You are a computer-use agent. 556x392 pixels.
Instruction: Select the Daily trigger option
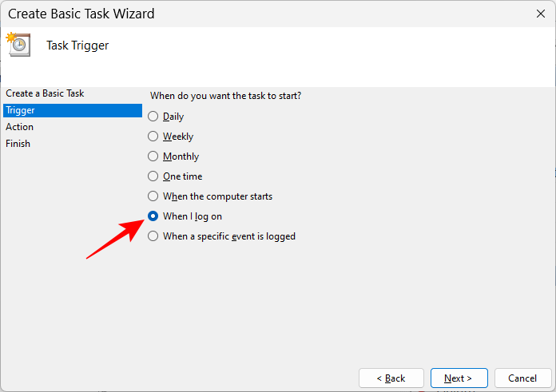click(x=153, y=117)
